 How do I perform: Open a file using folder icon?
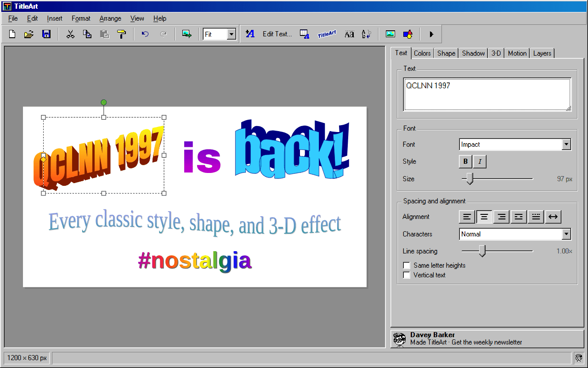[29, 34]
